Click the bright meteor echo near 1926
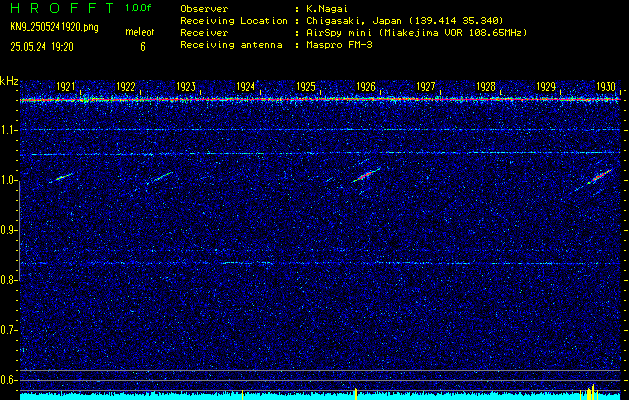Image resolution: width=629 pixels, height=400 pixels. [x=367, y=175]
